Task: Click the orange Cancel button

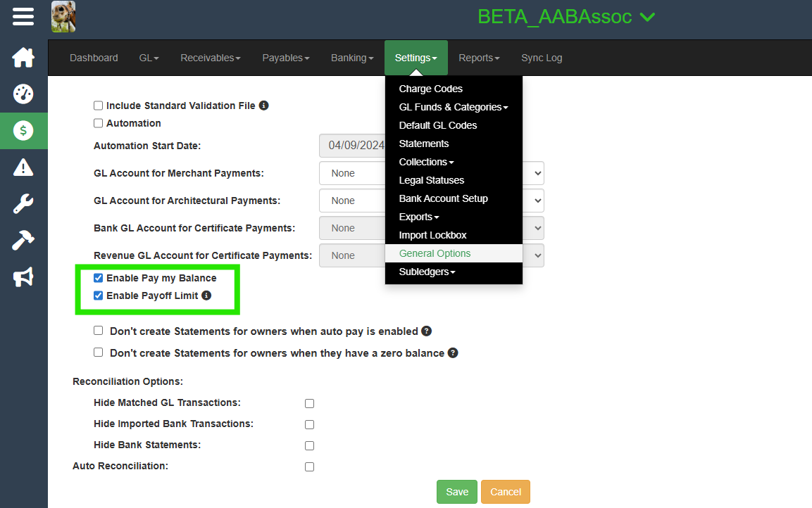Action: 505,492
